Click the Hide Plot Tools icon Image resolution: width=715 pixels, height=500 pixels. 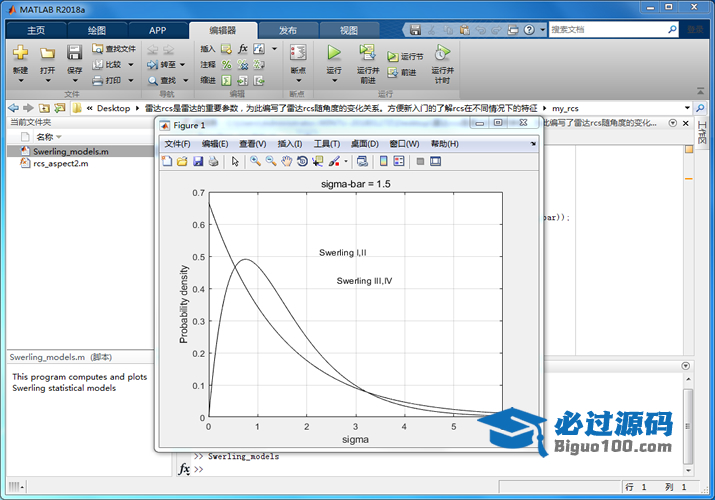click(x=420, y=161)
